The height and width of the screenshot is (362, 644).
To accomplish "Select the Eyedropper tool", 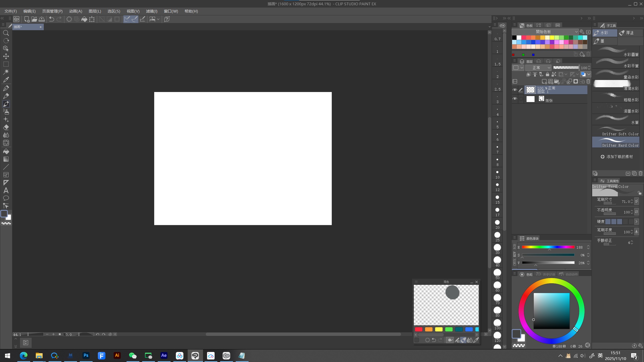I will [6, 80].
